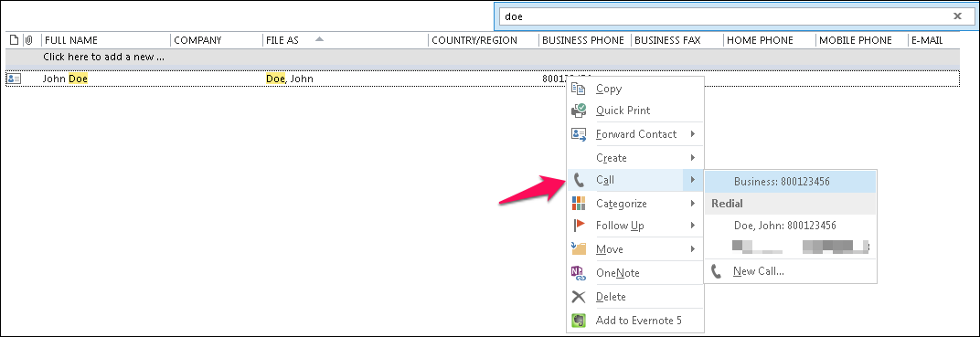Select Delete in the context menu
Viewport: 980px width, 337px height.
[634, 297]
